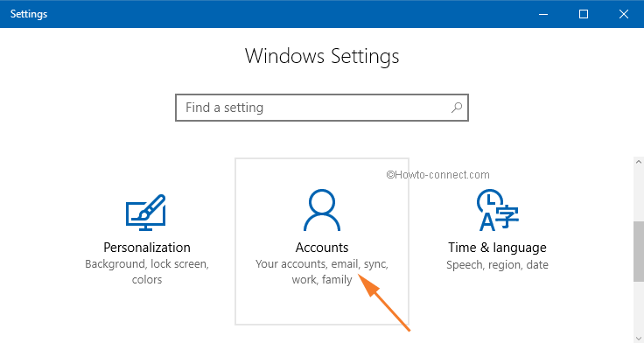The height and width of the screenshot is (343, 644).
Task: Open the Accounts person silhouette icon
Action: coord(322,210)
